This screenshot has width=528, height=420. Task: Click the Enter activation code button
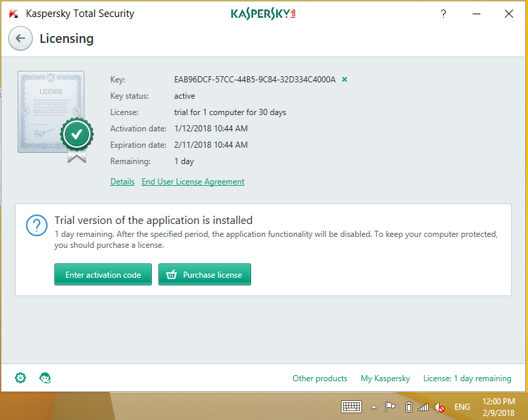103,274
